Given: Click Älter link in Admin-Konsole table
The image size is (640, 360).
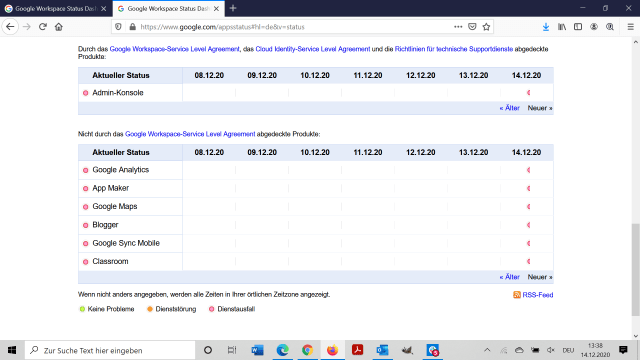Looking at the screenshot, I should point(509,108).
